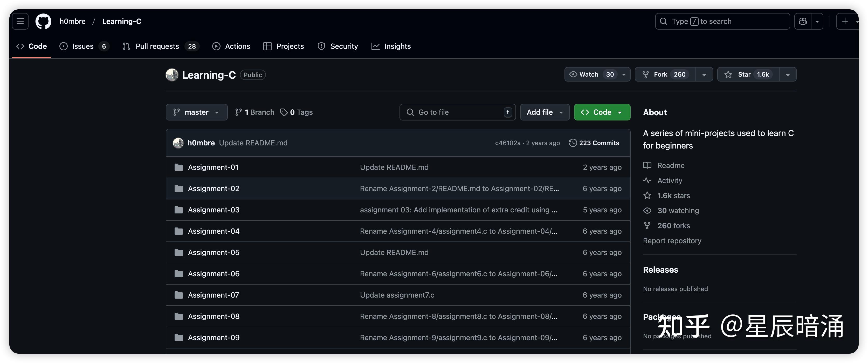Click the Fork button
This screenshot has width=868, height=363.
tap(665, 74)
